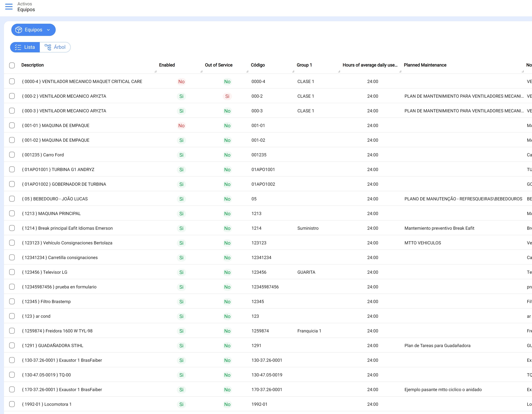Image resolution: width=532 pixels, height=414 pixels.
Task: Sort by Planned Maintenance column header
Action: click(x=425, y=65)
